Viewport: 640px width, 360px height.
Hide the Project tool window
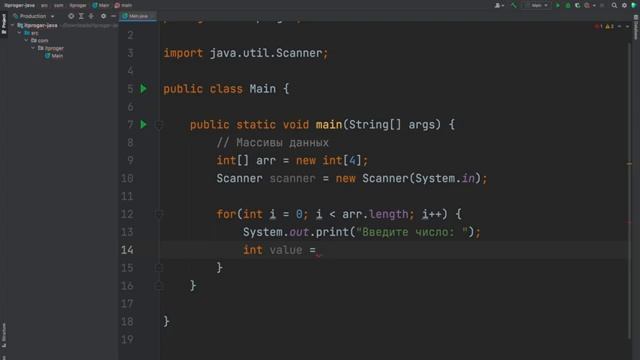click(x=113, y=16)
